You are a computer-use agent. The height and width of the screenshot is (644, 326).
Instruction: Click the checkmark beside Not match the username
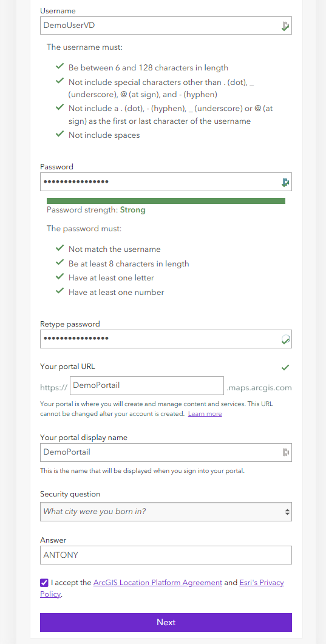click(60, 248)
